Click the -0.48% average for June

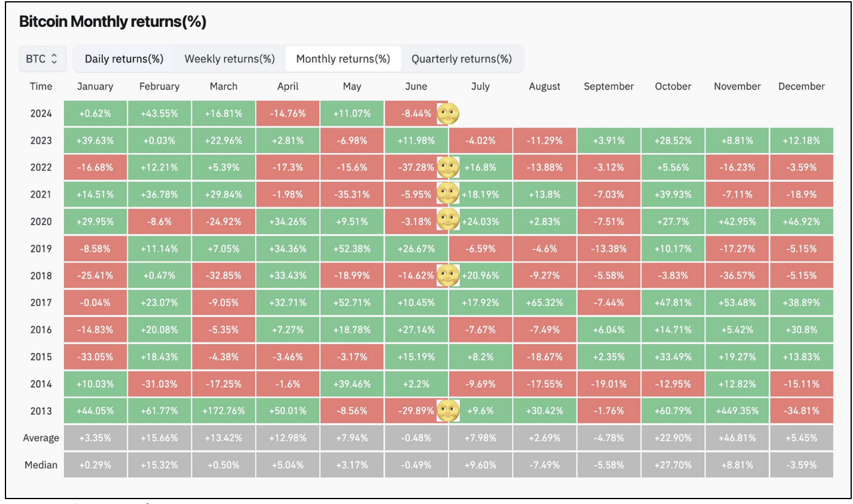point(416,438)
